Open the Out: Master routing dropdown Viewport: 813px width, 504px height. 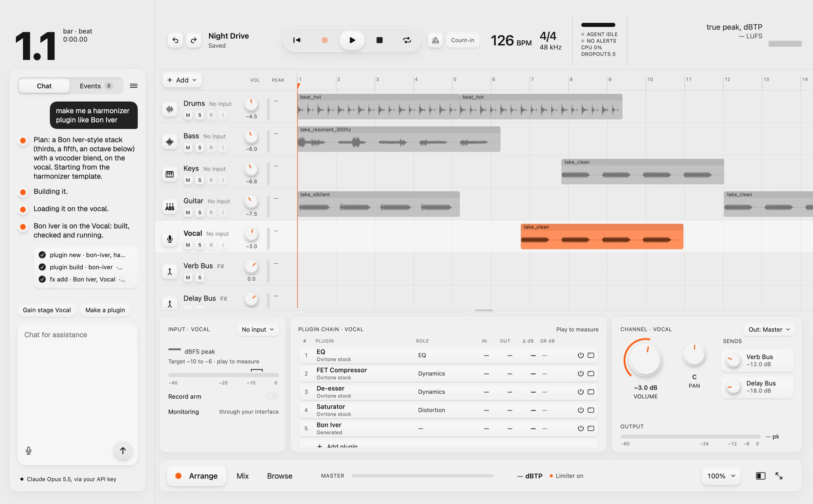[x=769, y=329]
